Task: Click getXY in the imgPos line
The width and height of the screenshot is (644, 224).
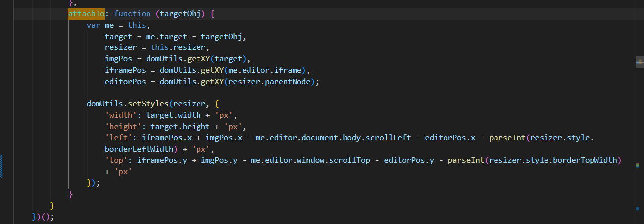Action: click(x=198, y=59)
